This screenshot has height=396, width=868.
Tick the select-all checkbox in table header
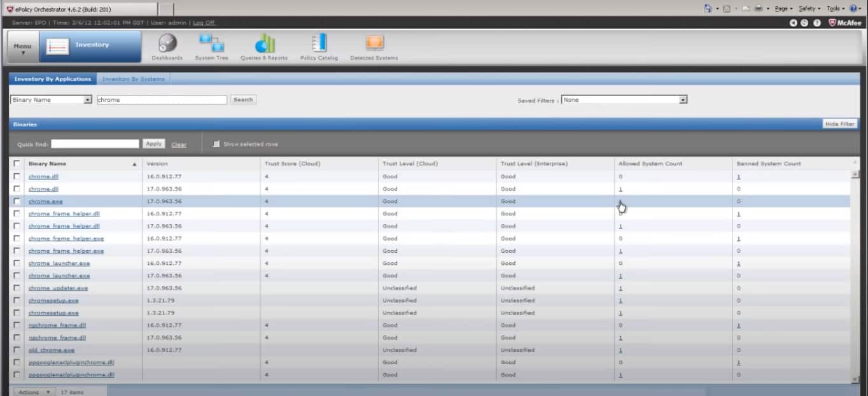tap(17, 164)
